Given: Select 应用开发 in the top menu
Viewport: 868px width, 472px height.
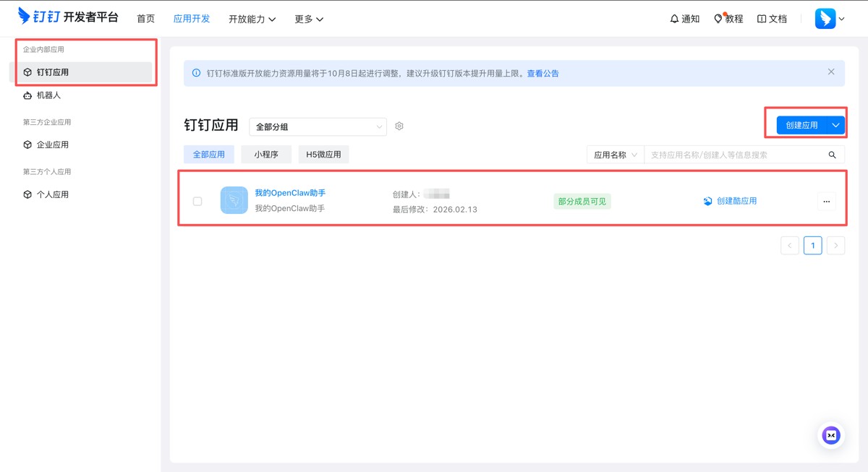Looking at the screenshot, I should (192, 19).
